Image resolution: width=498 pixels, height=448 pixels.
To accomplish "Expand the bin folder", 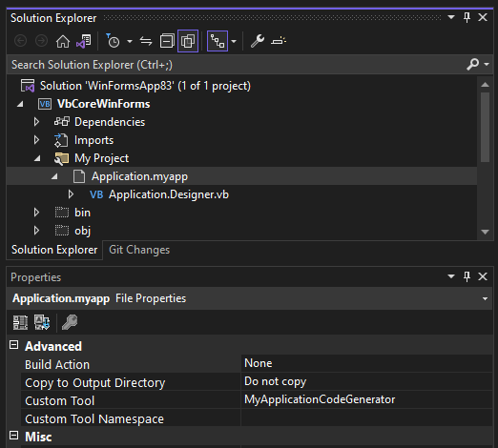I will point(36,213).
